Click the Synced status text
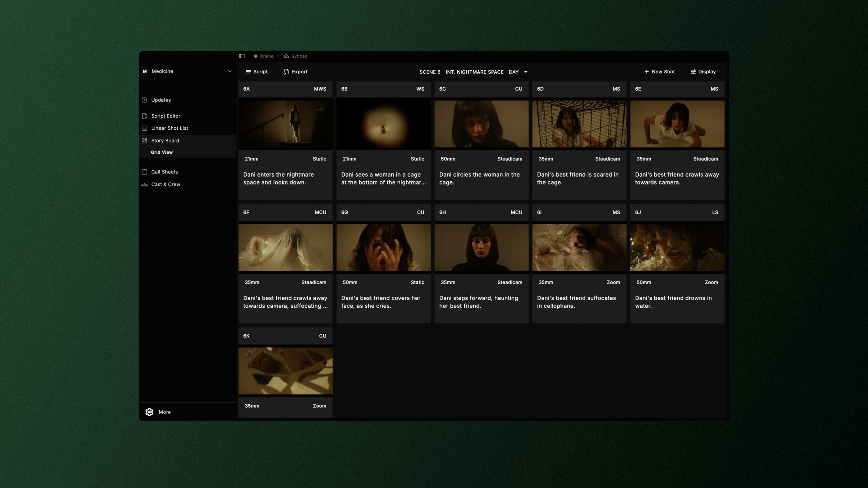The height and width of the screenshot is (488, 868). click(299, 56)
